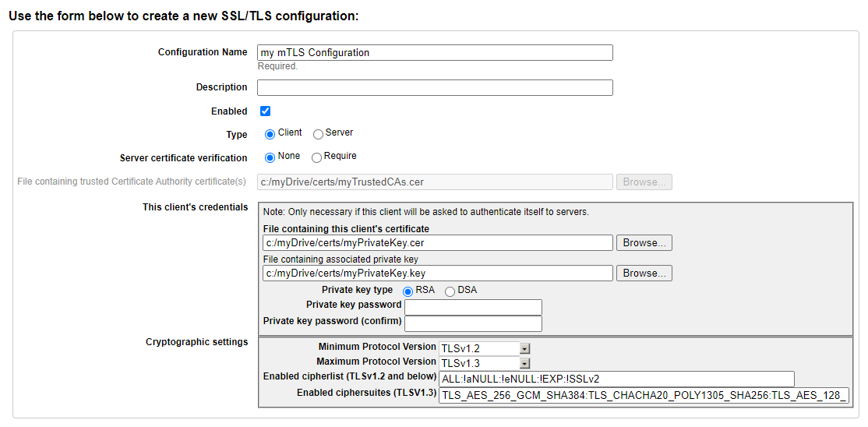Click the Minimum Protocol Version dropdown arrow
This screenshot has height=427, width=868.
[x=525, y=348]
